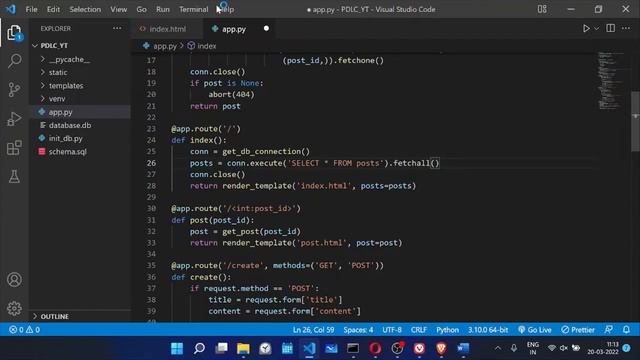This screenshot has height=360, width=640.
Task: Click line number 30 in gutter
Action: click(151, 209)
